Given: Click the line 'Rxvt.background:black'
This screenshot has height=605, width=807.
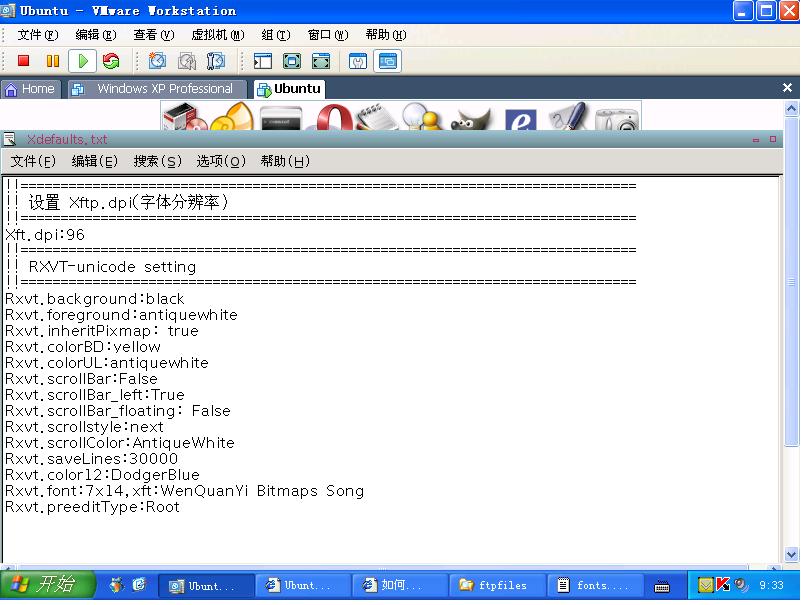Looking at the screenshot, I should (x=95, y=299).
